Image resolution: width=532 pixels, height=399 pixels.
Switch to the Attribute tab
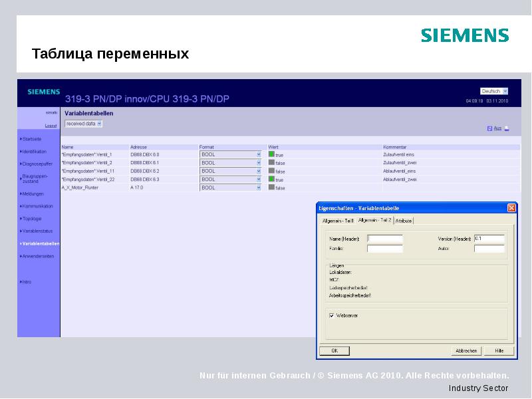click(x=404, y=221)
